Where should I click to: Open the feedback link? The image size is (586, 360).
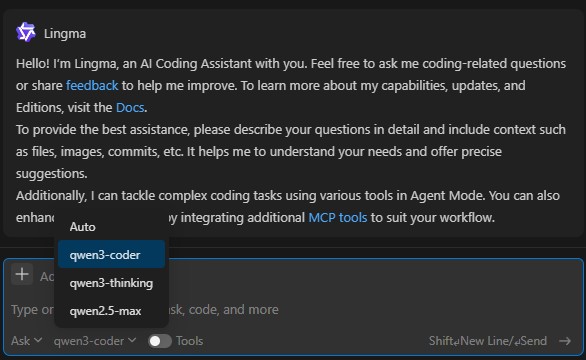coord(92,86)
